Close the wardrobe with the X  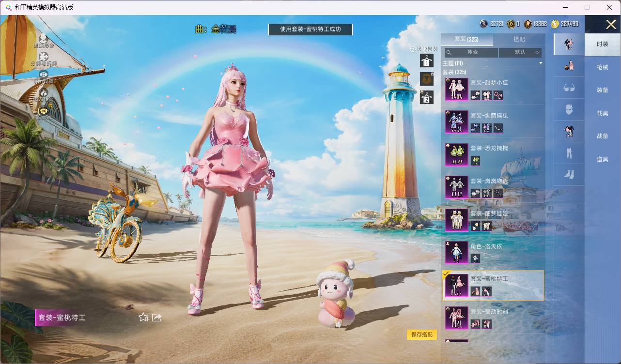coord(611,24)
